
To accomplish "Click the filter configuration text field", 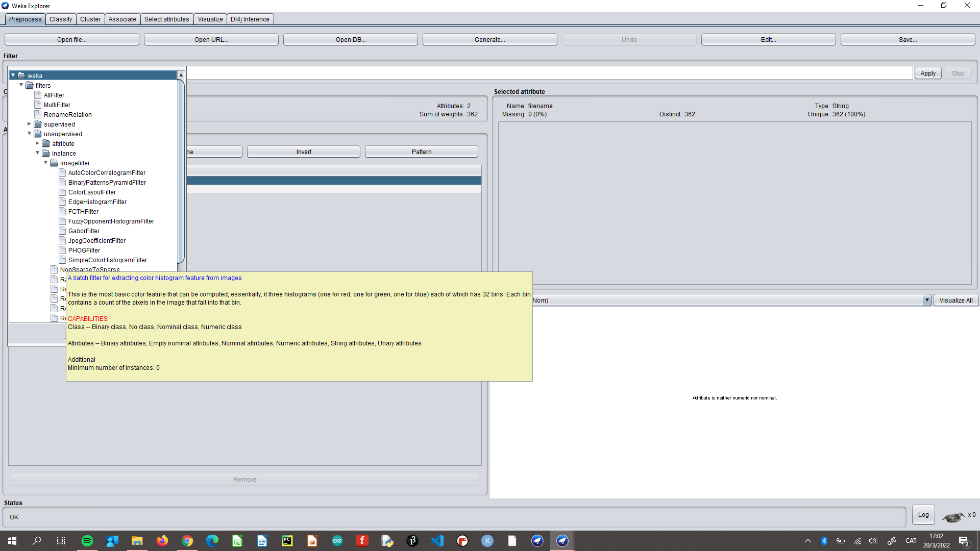I will point(549,73).
